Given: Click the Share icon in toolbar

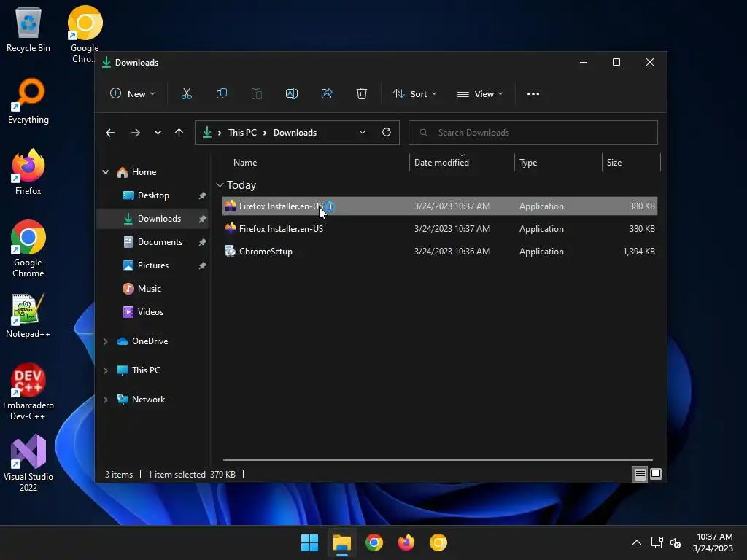Looking at the screenshot, I should [x=327, y=94].
